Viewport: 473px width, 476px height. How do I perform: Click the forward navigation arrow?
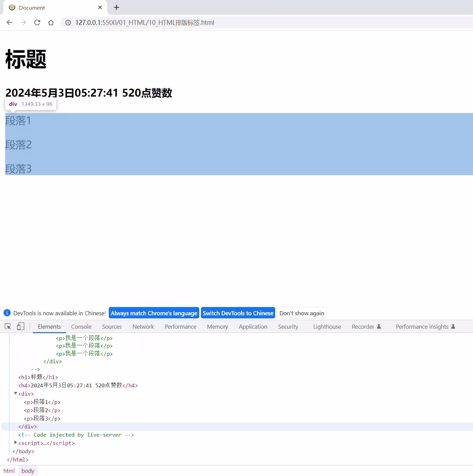(23, 22)
